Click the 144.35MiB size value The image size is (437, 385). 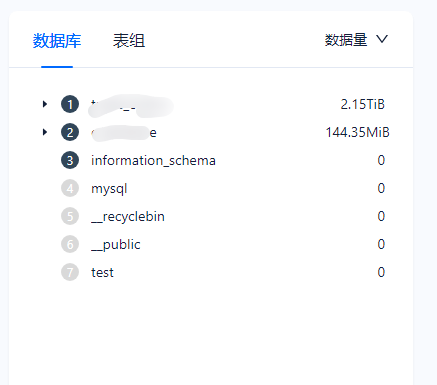click(357, 132)
